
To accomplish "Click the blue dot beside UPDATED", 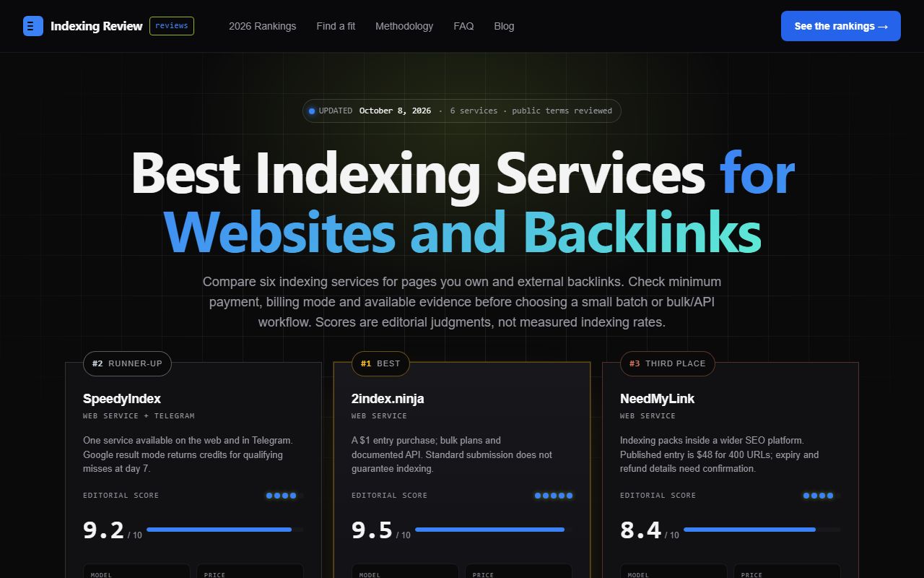I will pyautogui.click(x=312, y=111).
